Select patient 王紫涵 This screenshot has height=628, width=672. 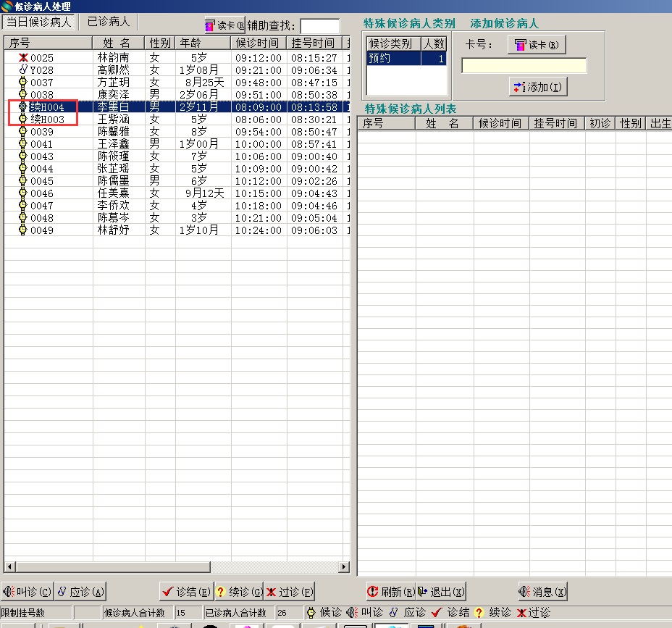coord(113,120)
